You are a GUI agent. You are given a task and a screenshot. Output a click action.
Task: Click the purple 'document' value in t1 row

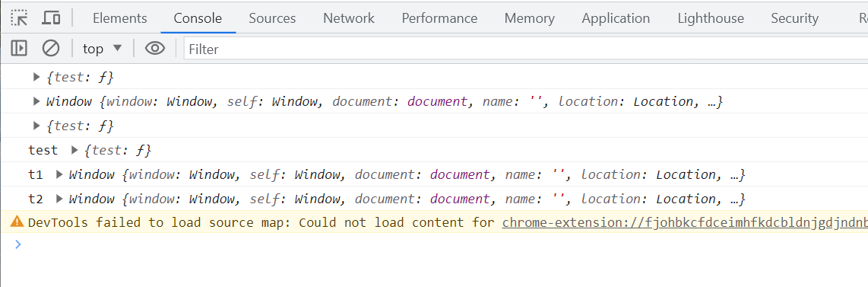(x=460, y=174)
